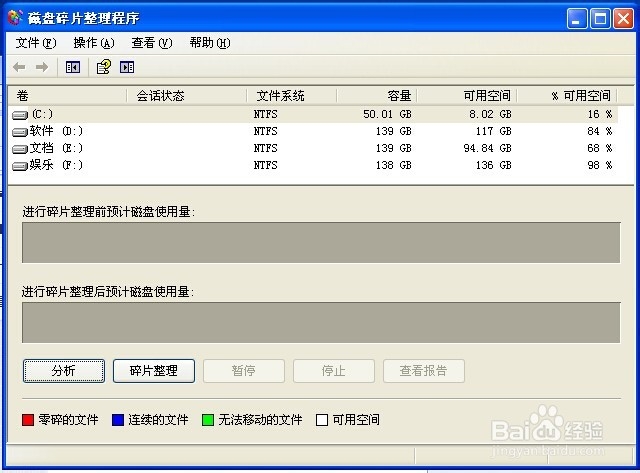Click the Forward arrow toolbar icon

[x=42, y=67]
